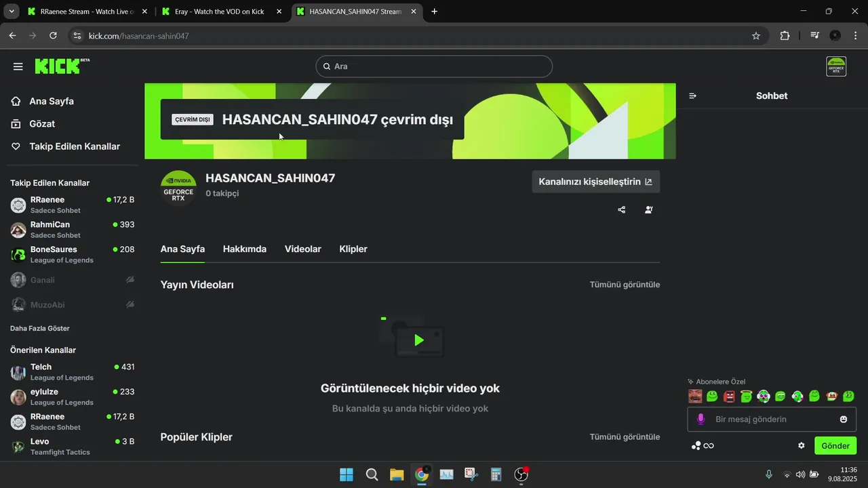Pick the first headphones emote with pink eyes

764,396
